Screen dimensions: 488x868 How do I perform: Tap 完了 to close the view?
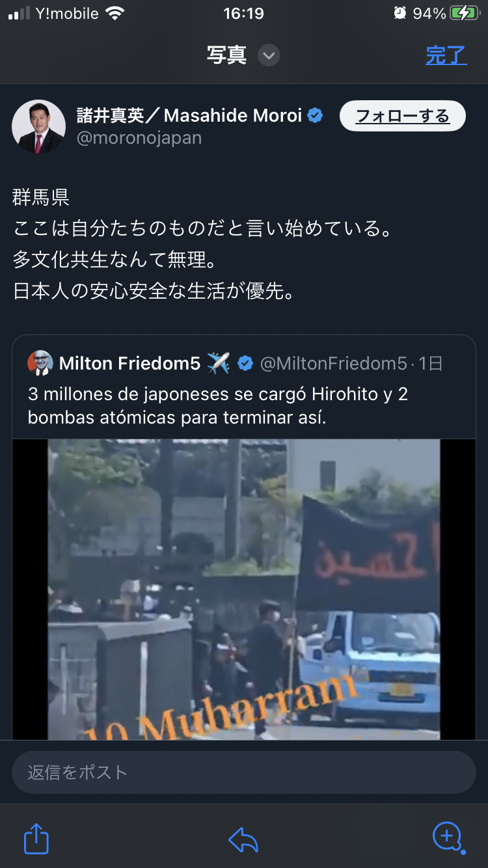coord(446,55)
